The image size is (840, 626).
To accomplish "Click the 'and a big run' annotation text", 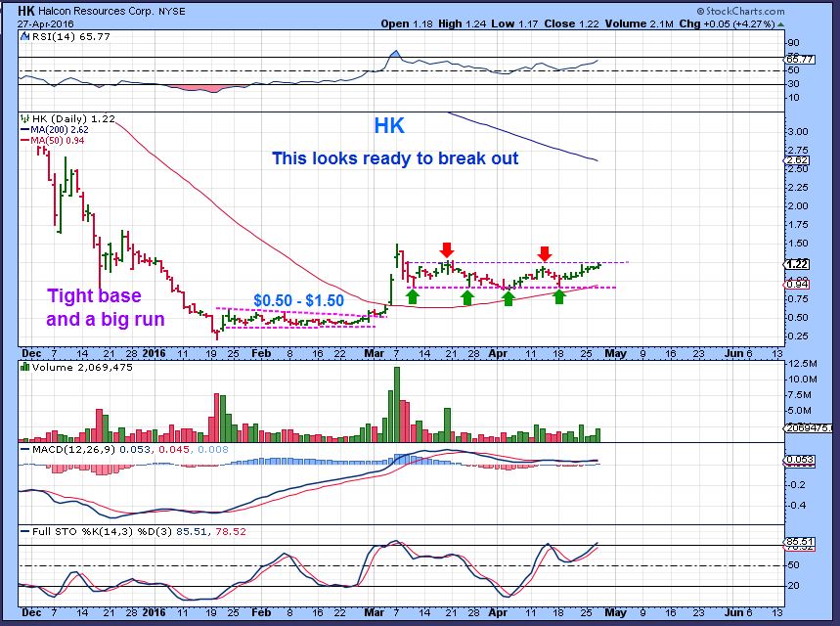I will click(x=106, y=319).
